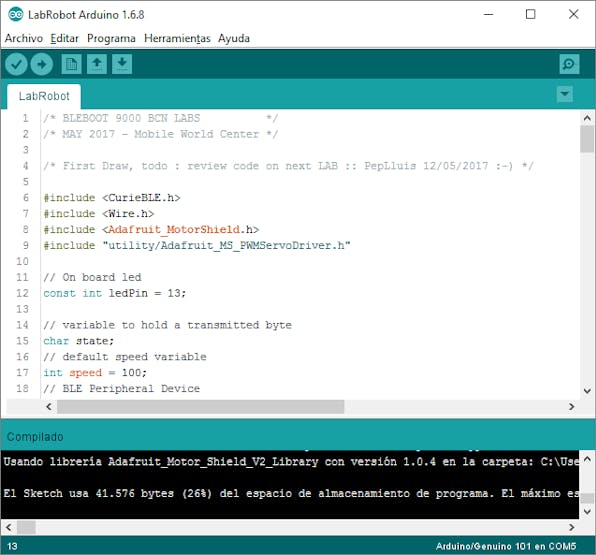Screen dimensions: 596x555
Task: Click the '// On board led' comment
Action: [x=92, y=277]
